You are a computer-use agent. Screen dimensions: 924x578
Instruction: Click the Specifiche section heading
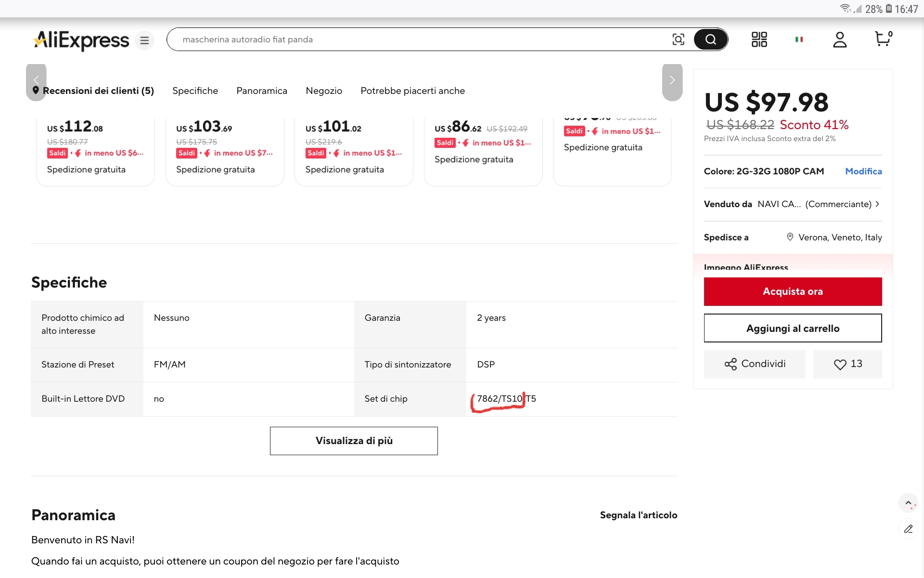(x=69, y=283)
